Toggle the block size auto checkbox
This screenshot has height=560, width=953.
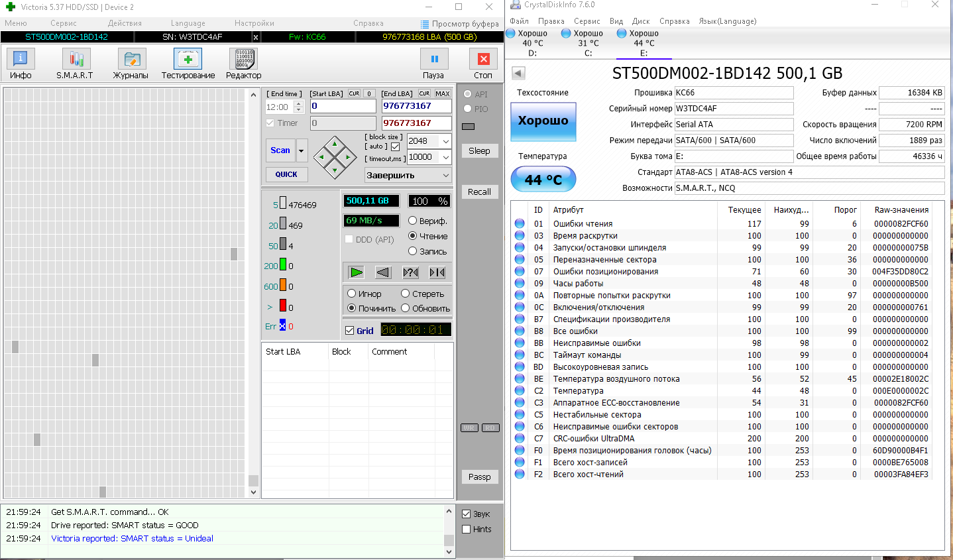tap(396, 146)
